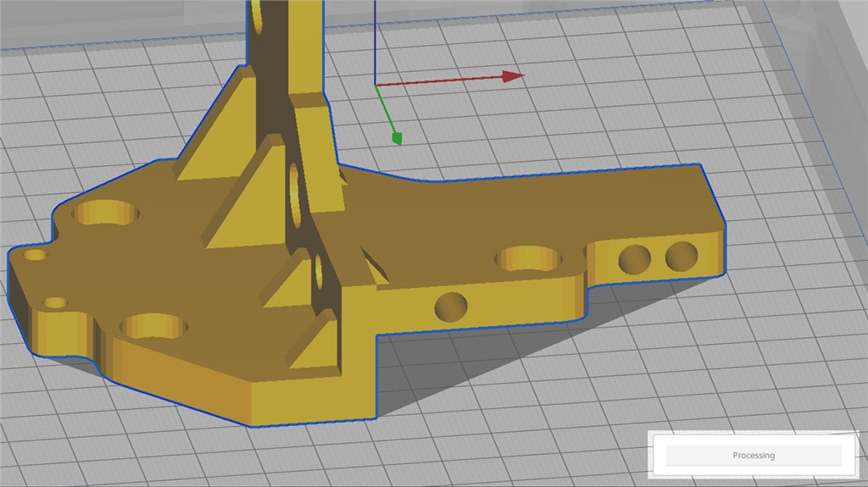Image resolution: width=868 pixels, height=487 pixels.
Task: Click the large rear hole on left plate
Action: click(x=106, y=213)
